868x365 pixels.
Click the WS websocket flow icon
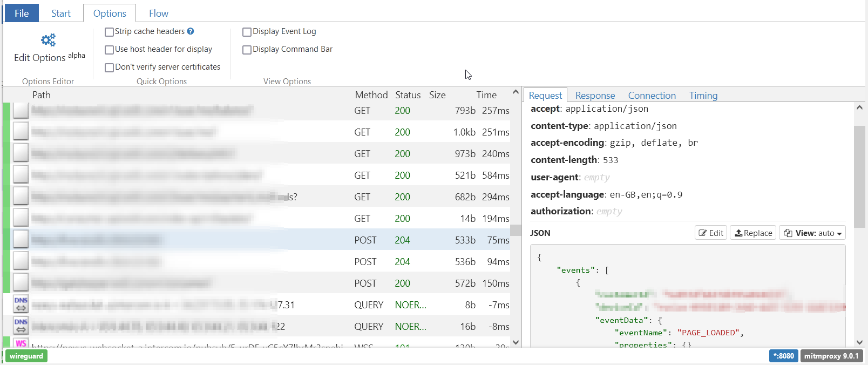[21, 342]
